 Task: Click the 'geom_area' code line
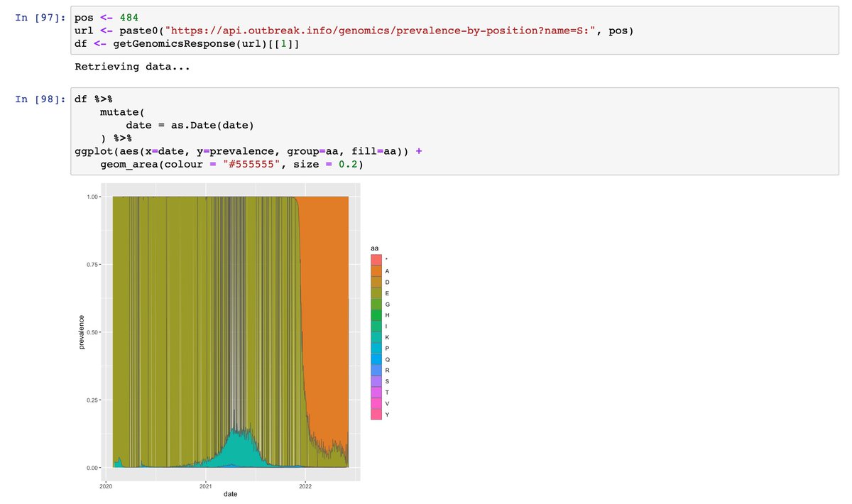(x=231, y=164)
